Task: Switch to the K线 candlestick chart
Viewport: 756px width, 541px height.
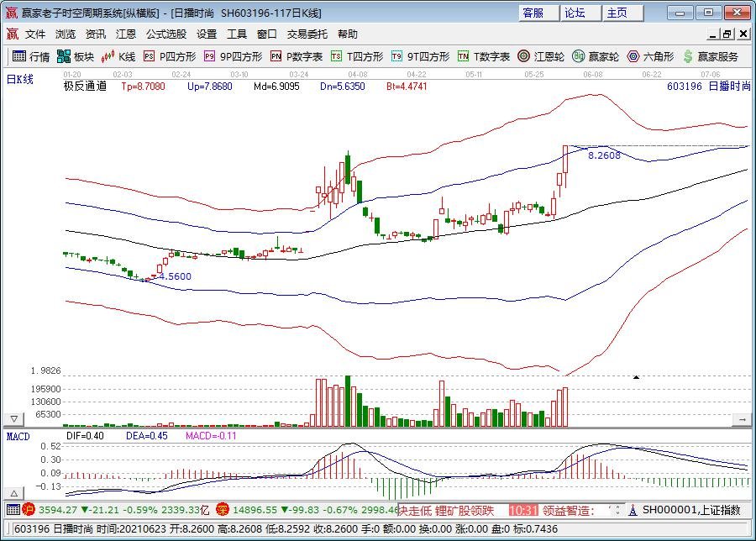Action: [118, 56]
